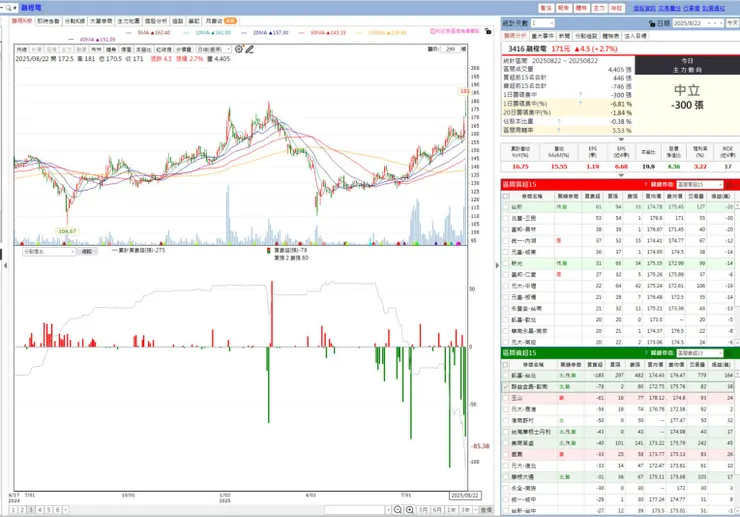740x517 pixels.
Task: Expand the arrow below the EPS metrics row
Action: pyautogui.click(x=621, y=175)
